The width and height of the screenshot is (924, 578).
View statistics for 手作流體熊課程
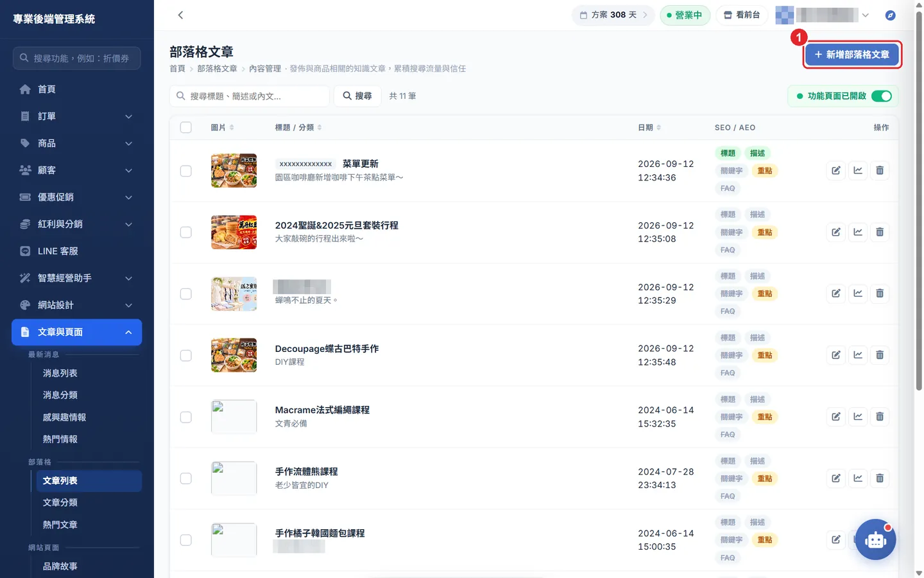[858, 478]
